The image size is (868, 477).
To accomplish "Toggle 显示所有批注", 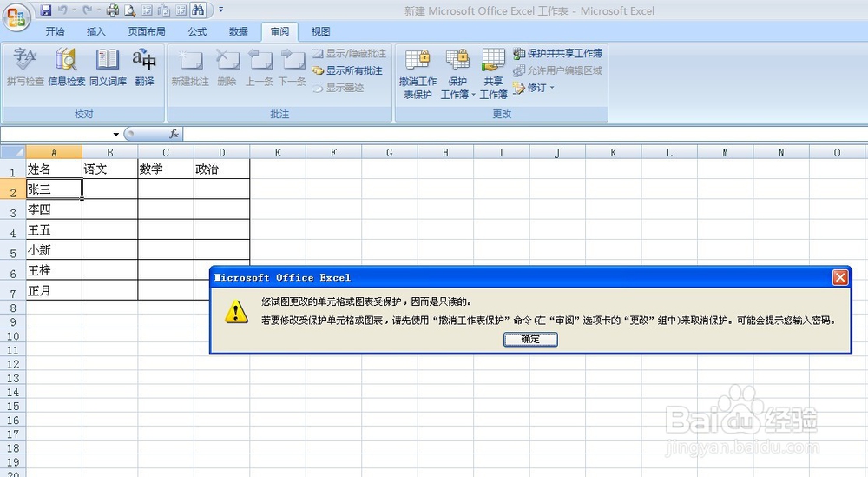I will coord(347,70).
